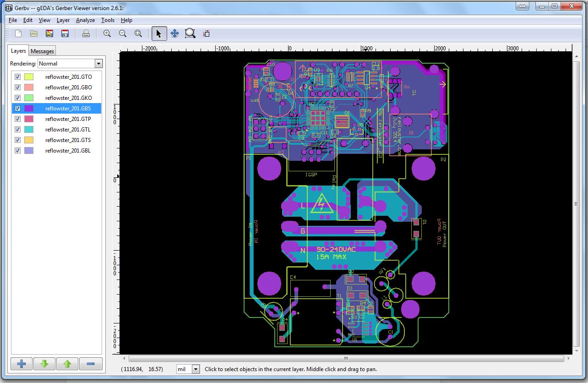Click the GBL layer lavender color swatch
Screen dimensions: 588x383
tap(29, 151)
